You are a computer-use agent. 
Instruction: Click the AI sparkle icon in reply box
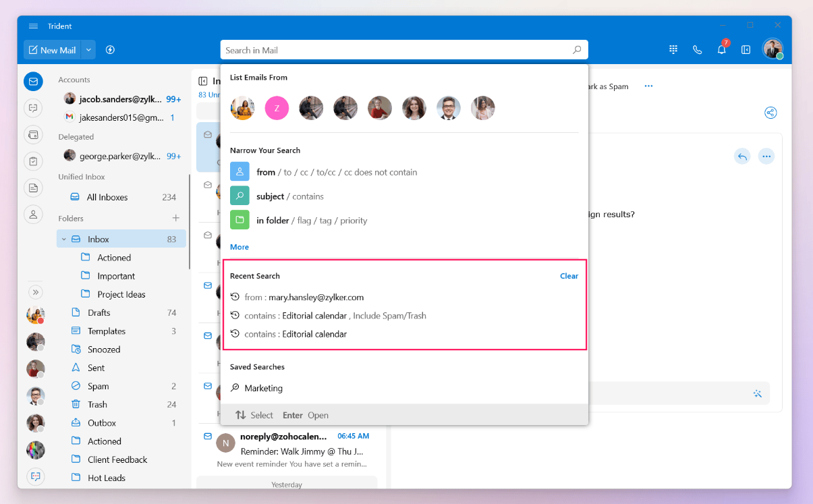757,393
